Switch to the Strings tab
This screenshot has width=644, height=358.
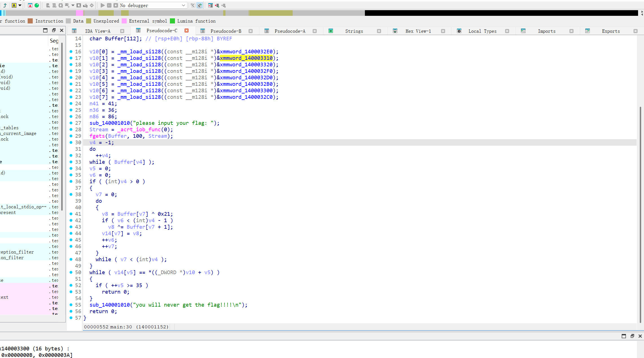(x=354, y=31)
